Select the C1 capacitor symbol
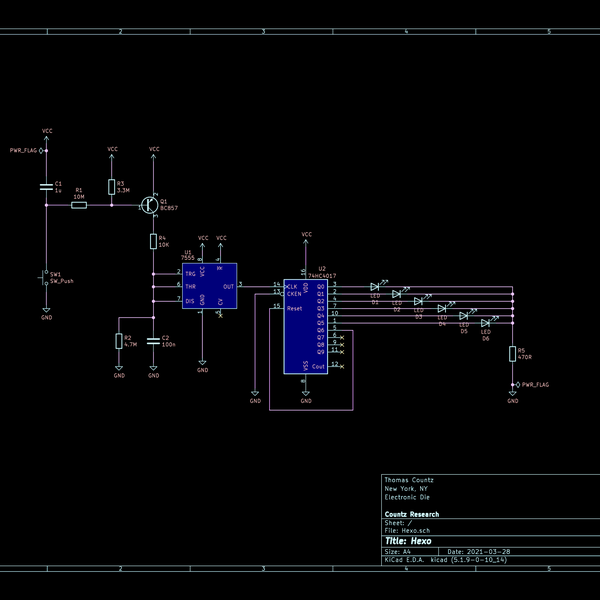The height and width of the screenshot is (600, 600). coord(46,187)
